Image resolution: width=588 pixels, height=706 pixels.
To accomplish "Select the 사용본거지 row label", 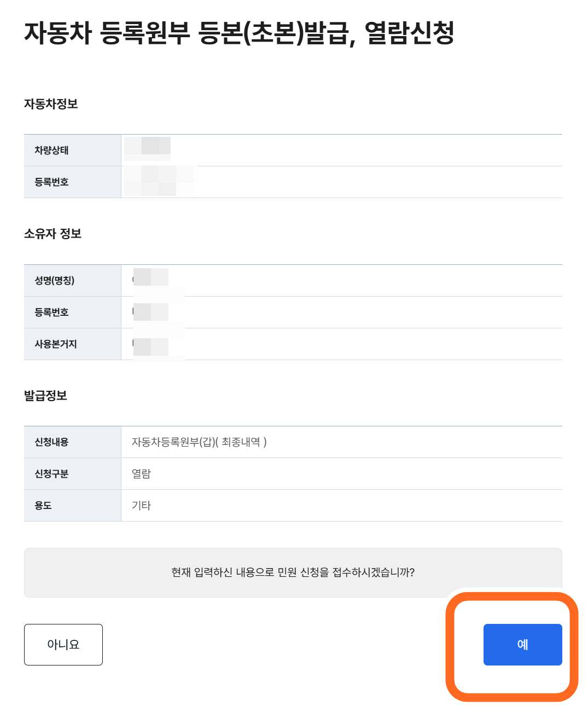I will coord(54,344).
